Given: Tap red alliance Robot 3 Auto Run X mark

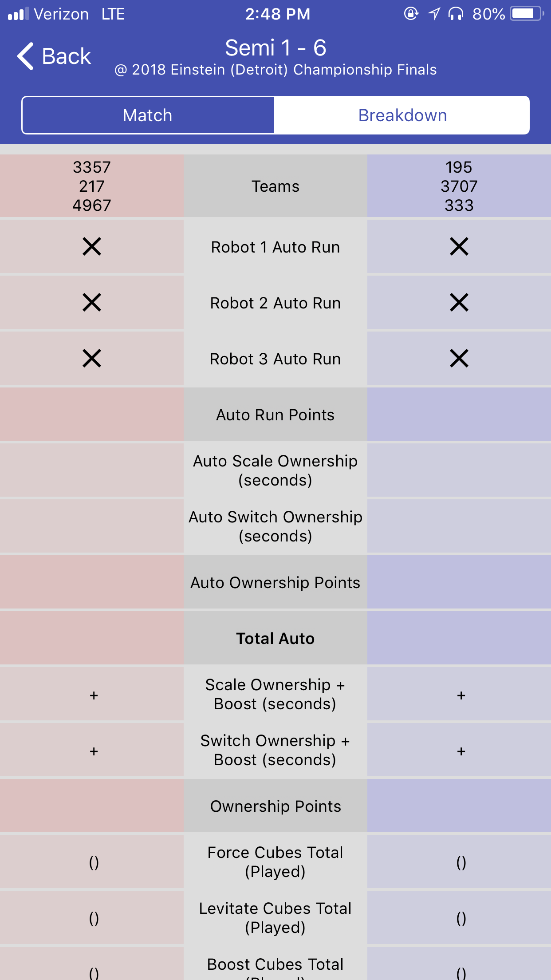Looking at the screenshot, I should click(92, 358).
